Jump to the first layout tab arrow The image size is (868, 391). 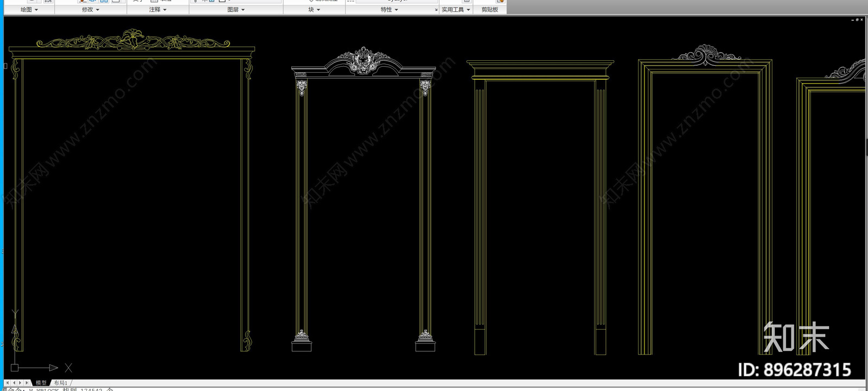[8, 383]
